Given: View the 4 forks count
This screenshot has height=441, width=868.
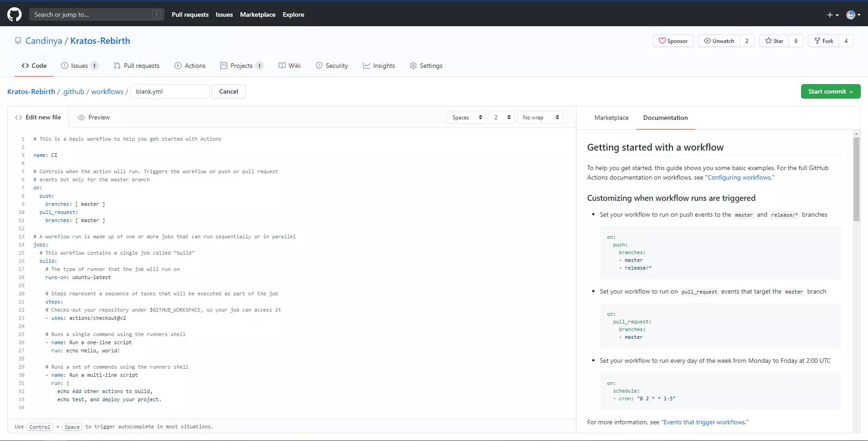Looking at the screenshot, I should pyautogui.click(x=846, y=41).
